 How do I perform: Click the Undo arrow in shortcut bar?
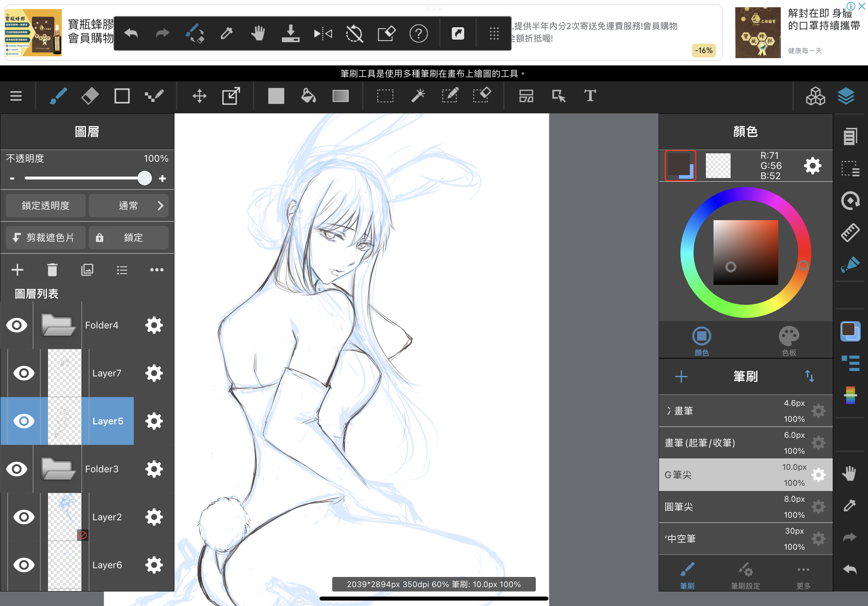tap(131, 34)
